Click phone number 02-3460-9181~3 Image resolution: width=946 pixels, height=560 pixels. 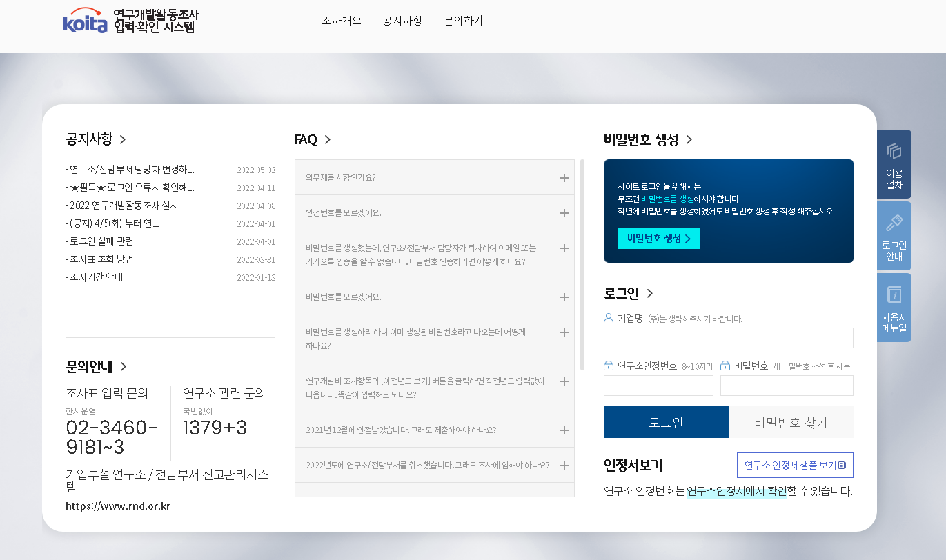pyautogui.click(x=112, y=437)
